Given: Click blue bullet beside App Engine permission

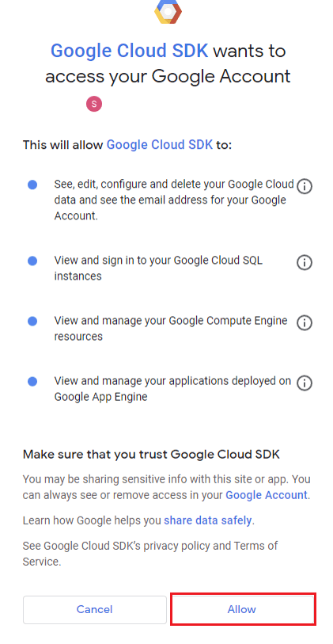Looking at the screenshot, I should coord(32,382).
